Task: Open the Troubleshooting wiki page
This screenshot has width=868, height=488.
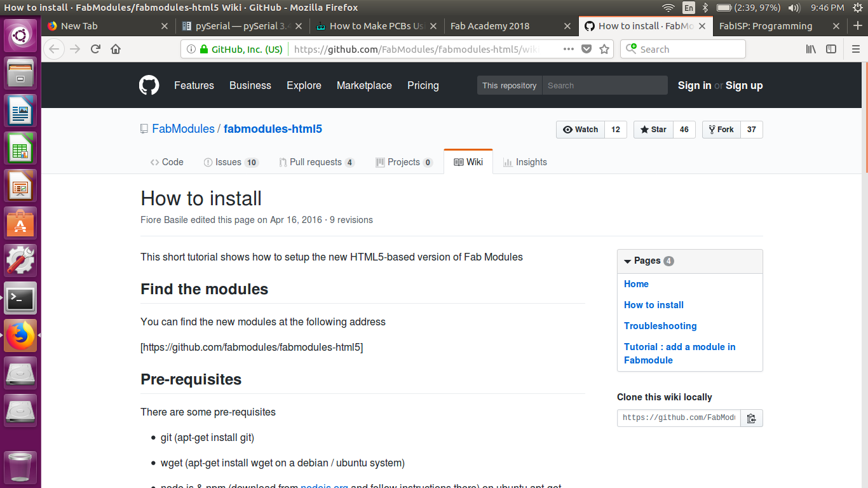Action: 660,326
